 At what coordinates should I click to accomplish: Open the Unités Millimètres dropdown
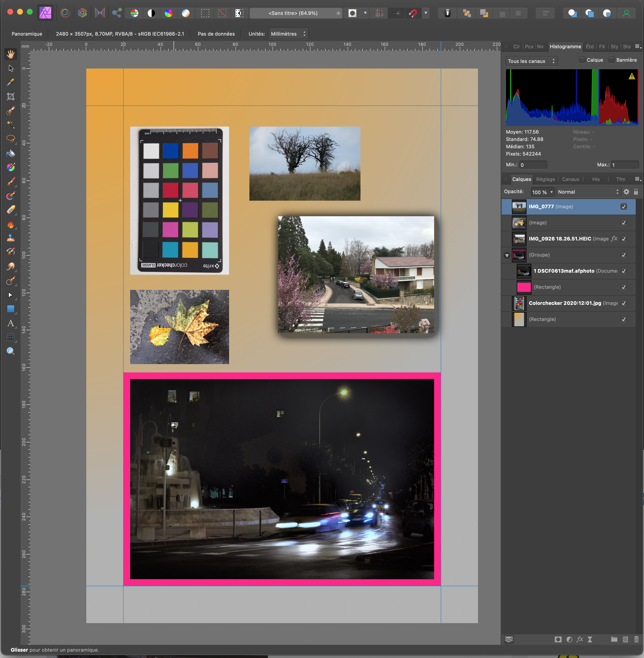point(288,34)
